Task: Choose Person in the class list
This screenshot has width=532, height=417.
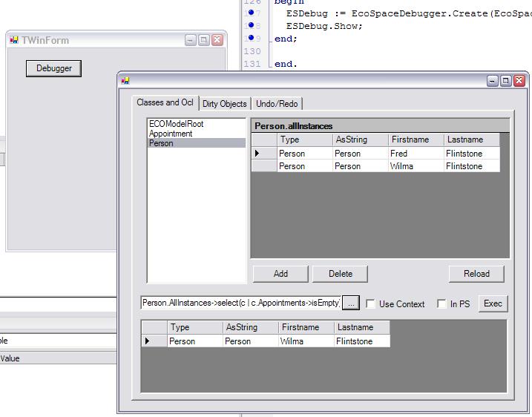Action: tap(161, 143)
